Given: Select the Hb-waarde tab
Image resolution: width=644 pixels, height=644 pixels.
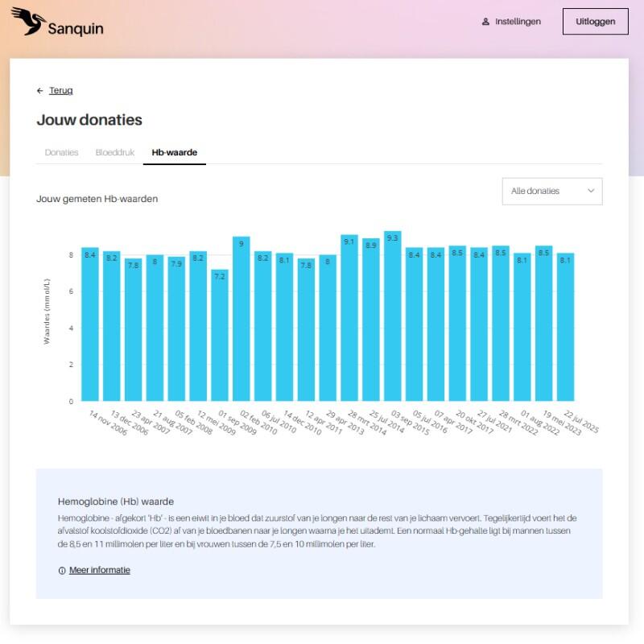Looking at the screenshot, I should pos(174,152).
